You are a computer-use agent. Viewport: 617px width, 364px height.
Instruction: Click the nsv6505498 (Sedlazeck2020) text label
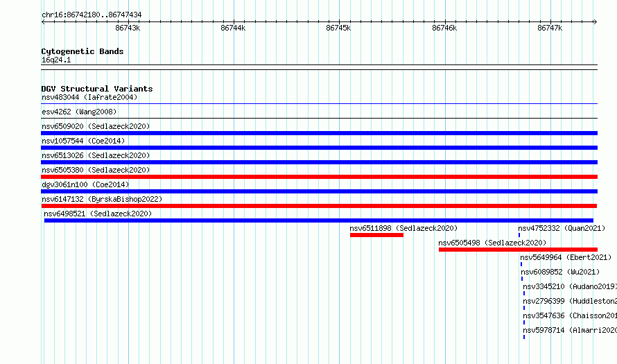(x=492, y=243)
